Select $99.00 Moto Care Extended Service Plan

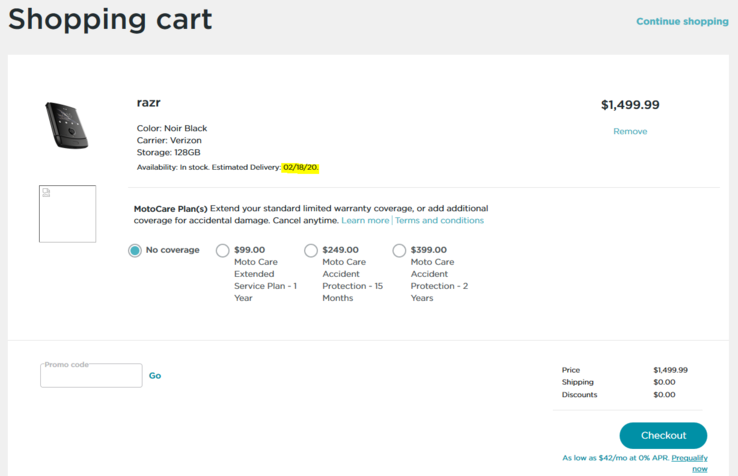223,250
